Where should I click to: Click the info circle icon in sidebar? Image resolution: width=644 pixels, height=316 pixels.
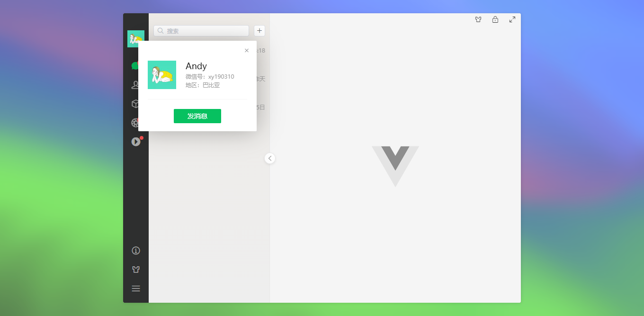click(136, 251)
